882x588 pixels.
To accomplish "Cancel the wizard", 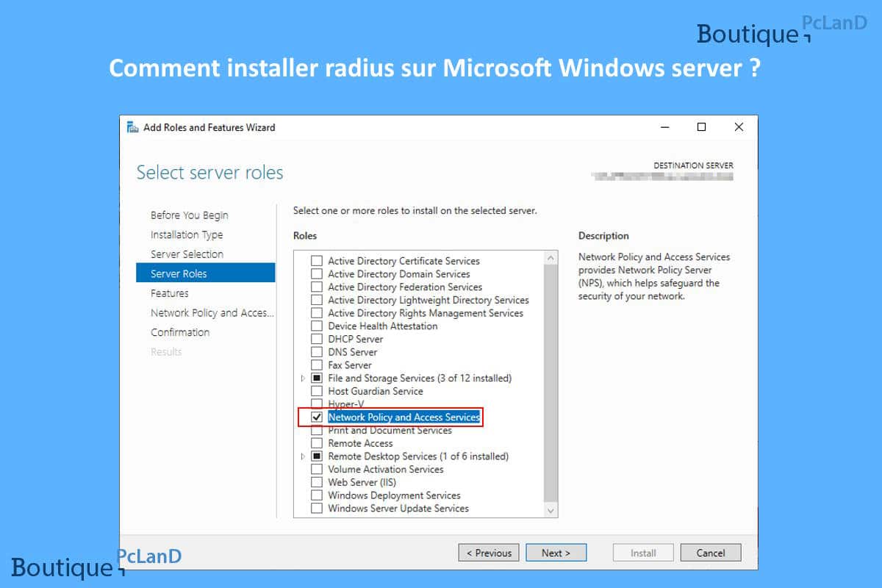I will (711, 553).
